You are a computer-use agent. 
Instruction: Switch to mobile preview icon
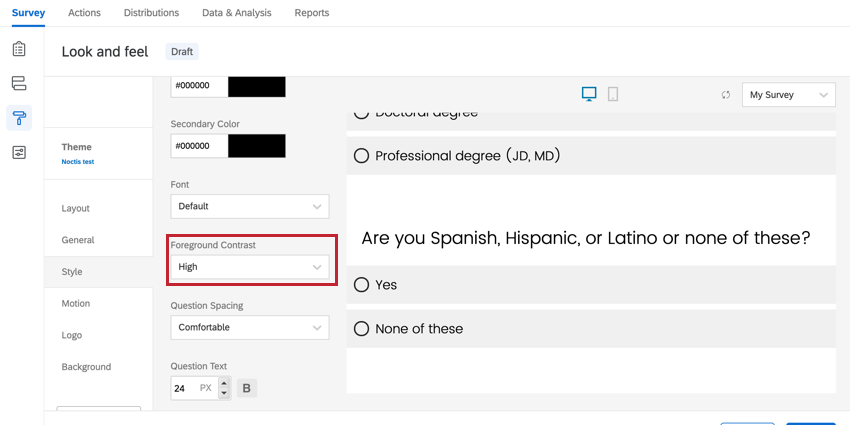(613, 94)
